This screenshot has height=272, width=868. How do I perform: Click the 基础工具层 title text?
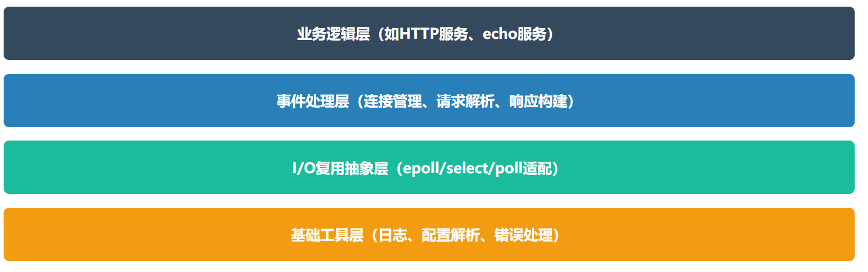coord(326,235)
